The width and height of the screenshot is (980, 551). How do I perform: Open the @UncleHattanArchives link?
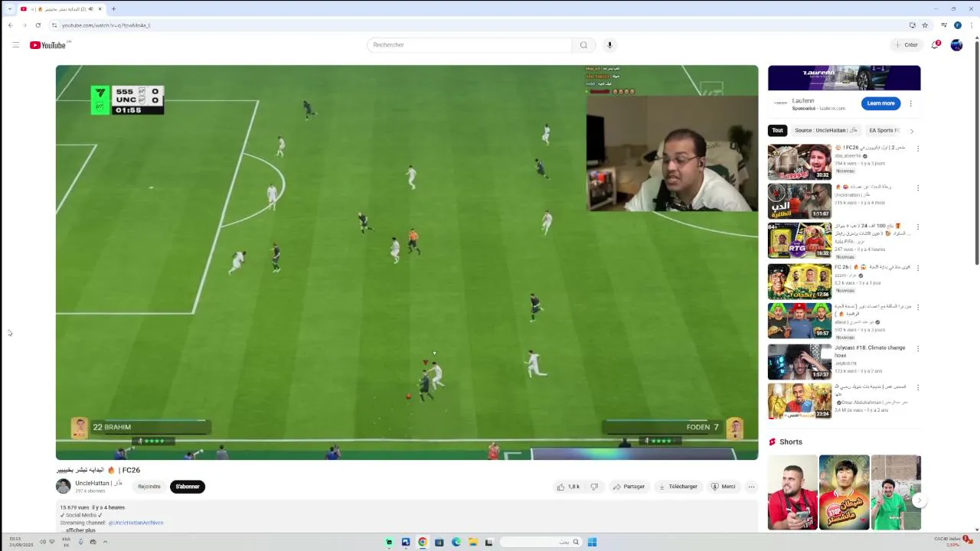coord(136,523)
